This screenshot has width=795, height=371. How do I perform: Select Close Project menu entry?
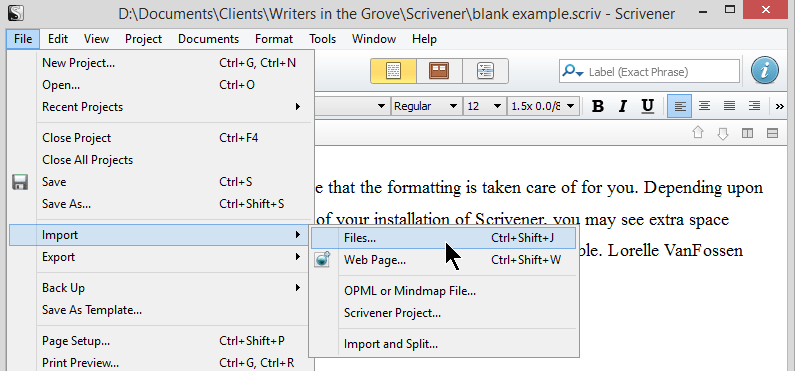tap(161, 138)
